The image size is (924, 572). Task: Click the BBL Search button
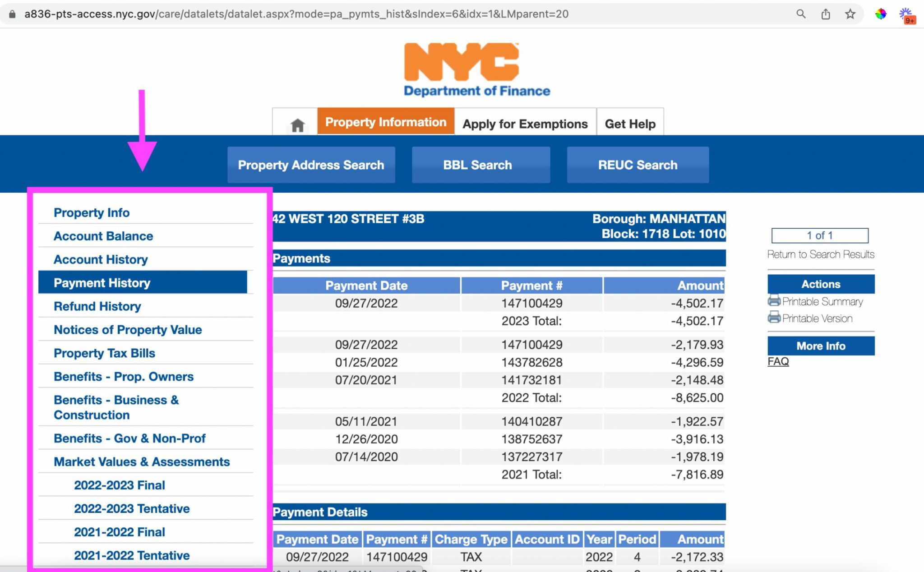click(476, 165)
